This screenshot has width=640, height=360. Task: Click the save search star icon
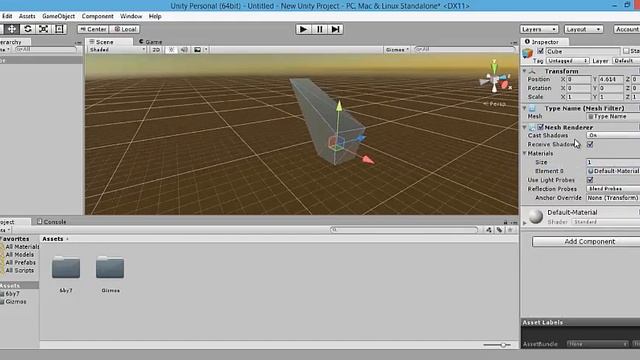(x=510, y=230)
